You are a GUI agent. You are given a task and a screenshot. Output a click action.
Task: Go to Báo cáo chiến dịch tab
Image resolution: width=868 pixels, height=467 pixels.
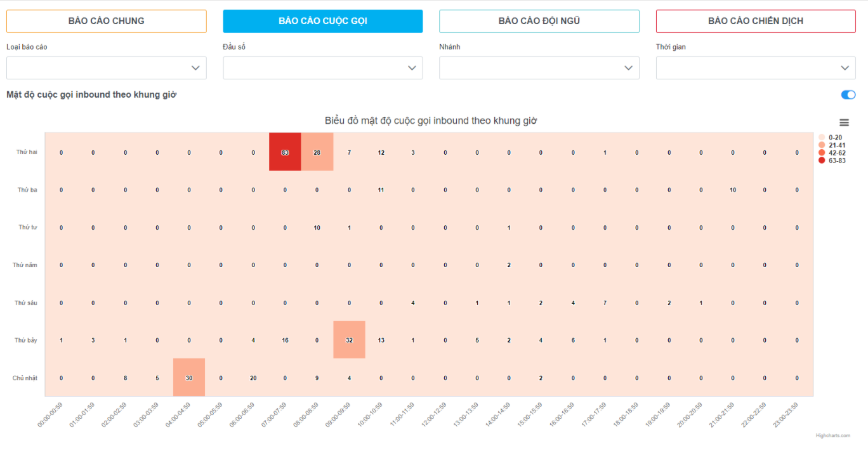755,21
